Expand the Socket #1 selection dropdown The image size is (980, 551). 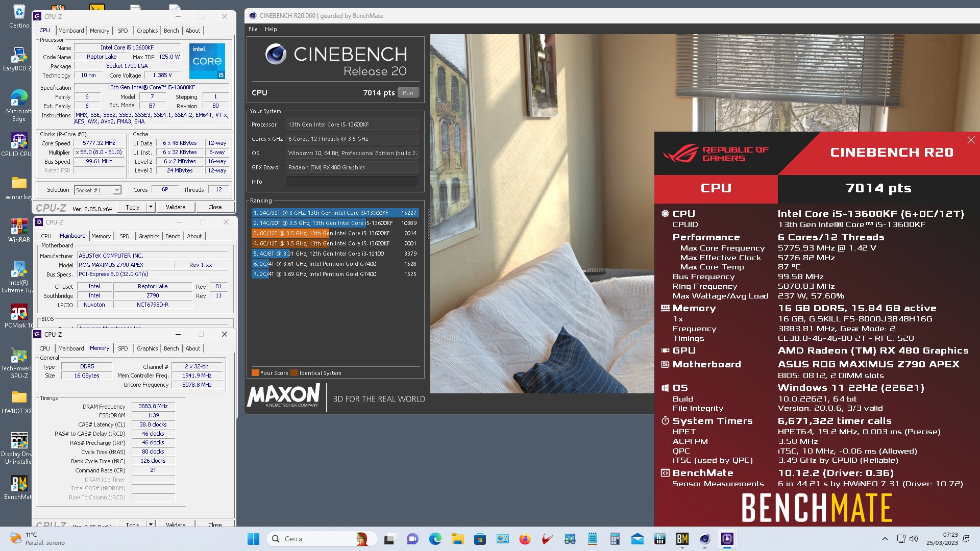[117, 190]
